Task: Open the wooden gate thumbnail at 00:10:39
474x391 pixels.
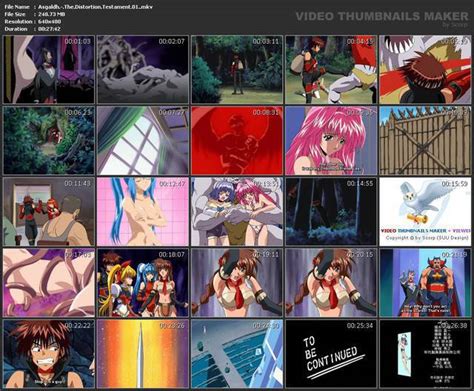Action: (x=425, y=140)
